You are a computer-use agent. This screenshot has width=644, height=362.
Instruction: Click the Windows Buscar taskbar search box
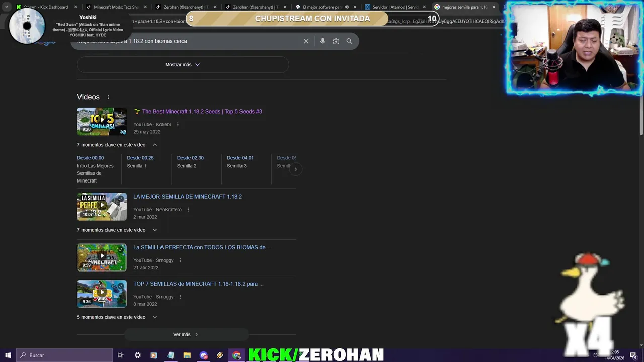pos(64,355)
